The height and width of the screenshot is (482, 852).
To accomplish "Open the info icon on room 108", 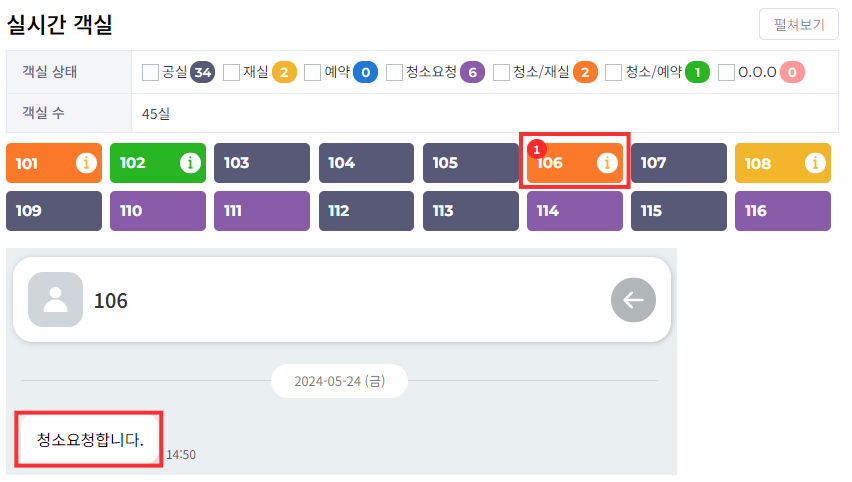I will (815, 163).
